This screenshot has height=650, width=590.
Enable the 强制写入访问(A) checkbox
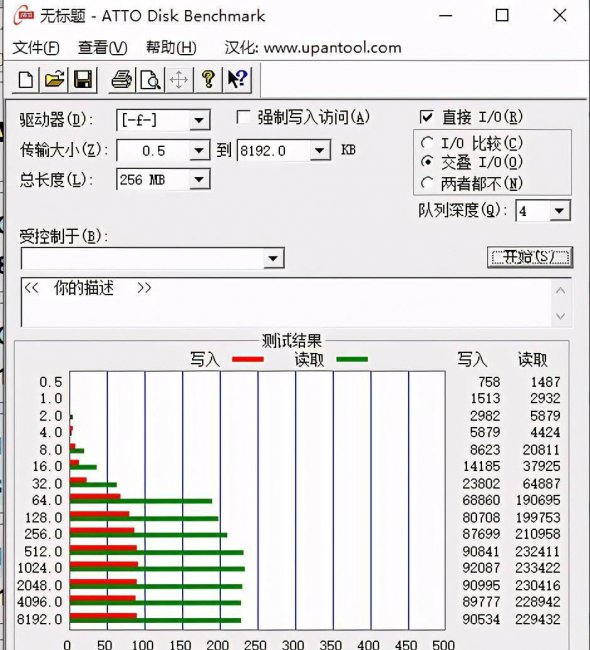[x=243, y=117]
